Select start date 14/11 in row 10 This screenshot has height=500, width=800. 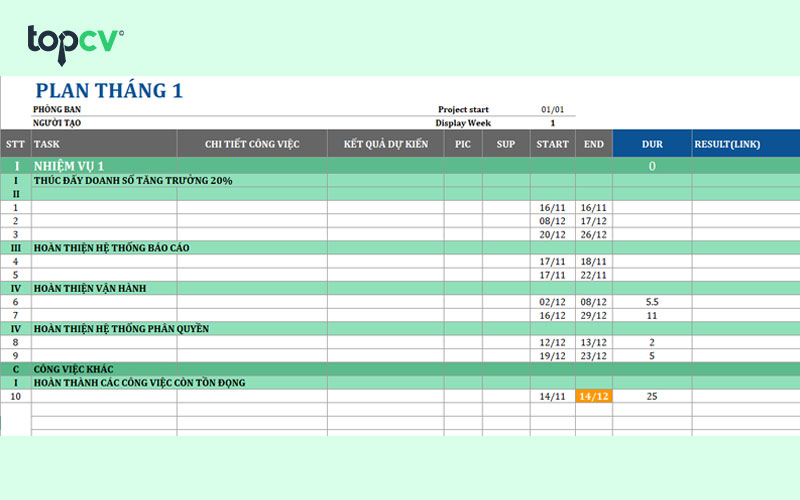pos(553,396)
